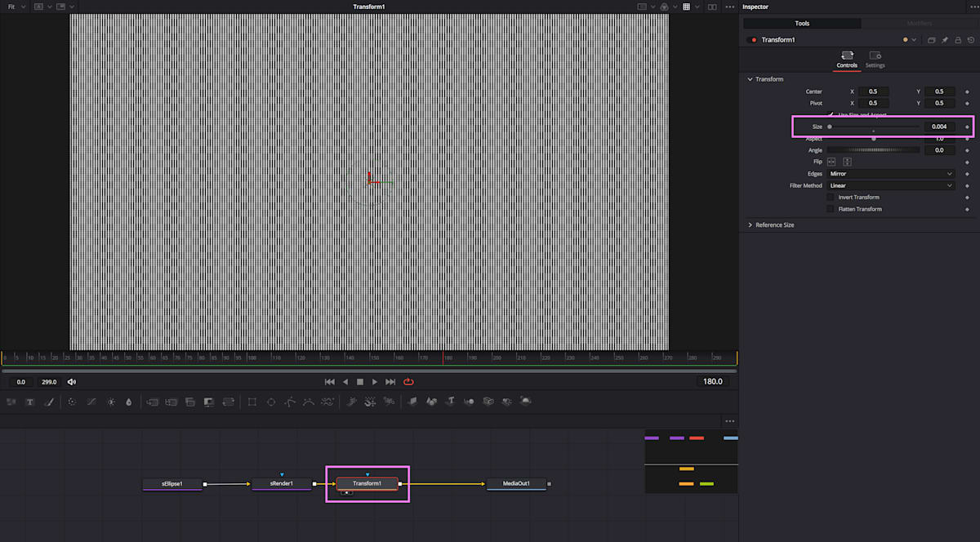
Task: Click the Brightness/Contrast tool icon
Action: pos(111,402)
